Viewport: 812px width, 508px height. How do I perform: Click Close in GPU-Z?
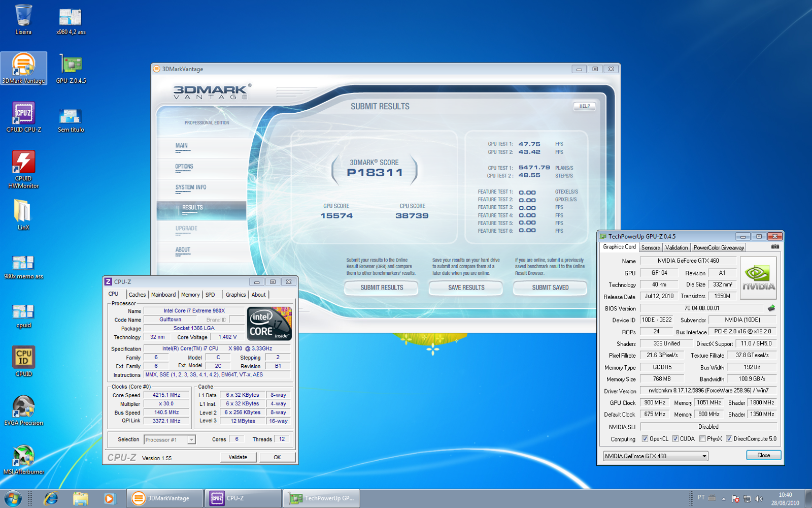coord(763,455)
